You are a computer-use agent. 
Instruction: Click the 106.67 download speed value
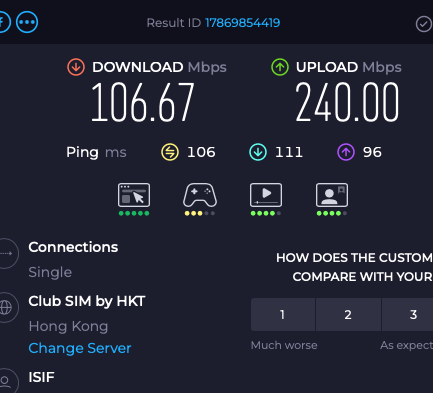pyautogui.click(x=142, y=102)
